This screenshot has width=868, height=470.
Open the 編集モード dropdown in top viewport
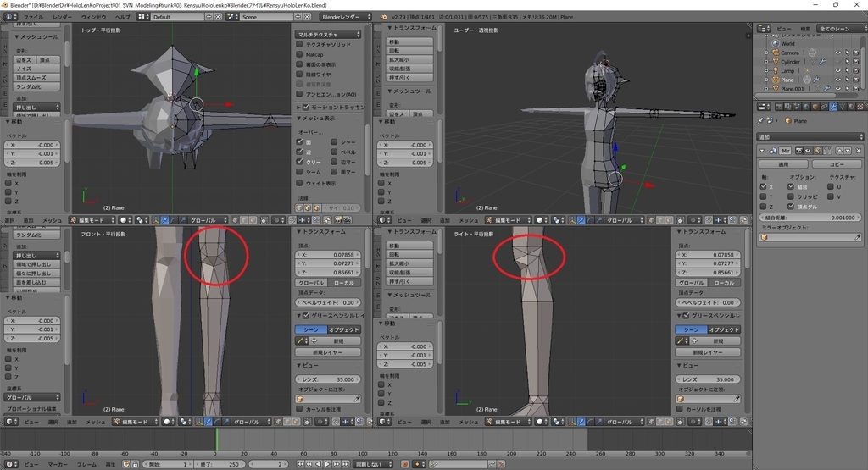(92, 220)
